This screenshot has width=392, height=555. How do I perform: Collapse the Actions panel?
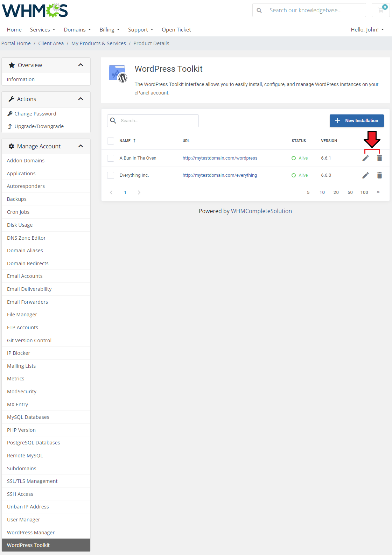[81, 99]
